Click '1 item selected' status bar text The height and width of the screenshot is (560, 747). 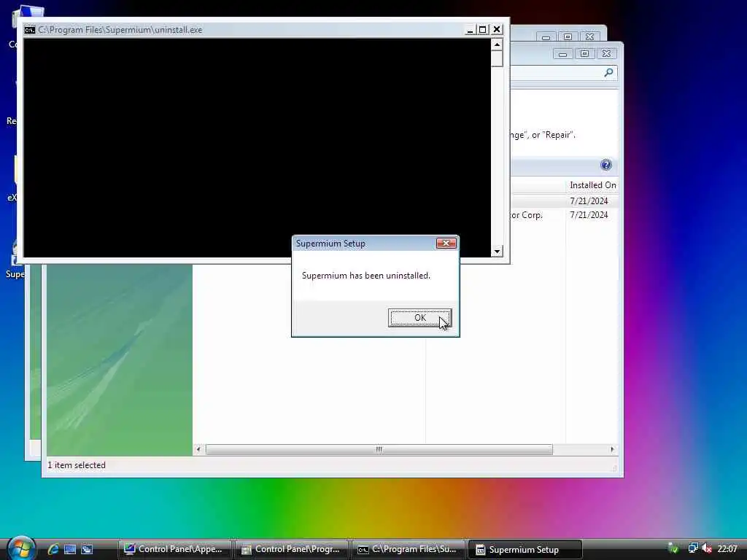(76, 465)
